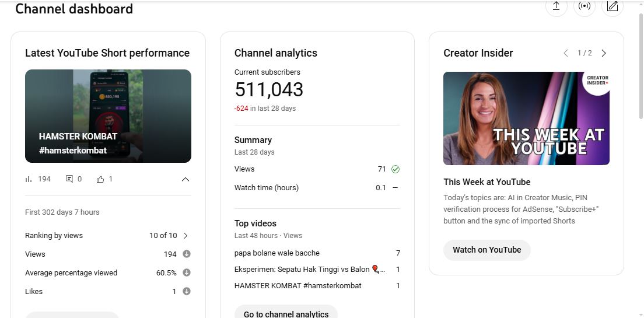This screenshot has height=318, width=644.
Task: Click the Watch time (hours) label
Action: pos(266,188)
